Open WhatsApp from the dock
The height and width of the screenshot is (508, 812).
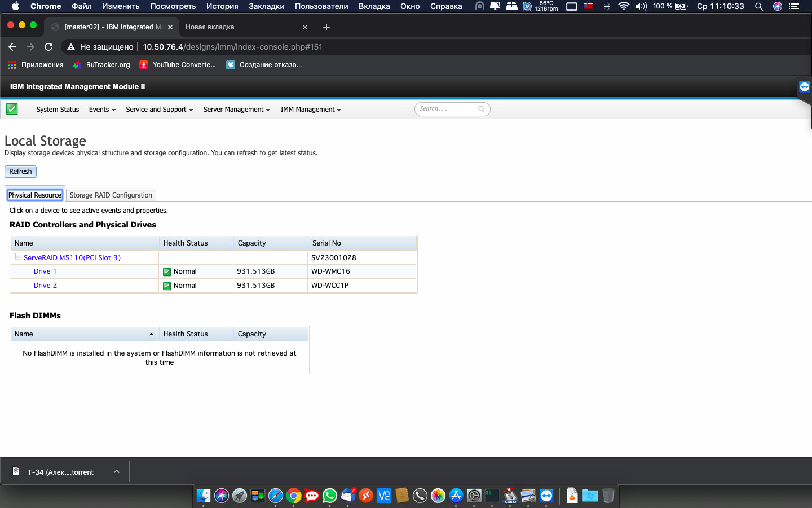pyautogui.click(x=330, y=496)
